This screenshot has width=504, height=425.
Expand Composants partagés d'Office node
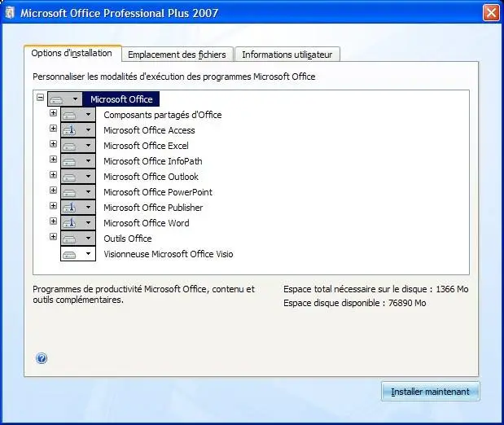(x=54, y=113)
